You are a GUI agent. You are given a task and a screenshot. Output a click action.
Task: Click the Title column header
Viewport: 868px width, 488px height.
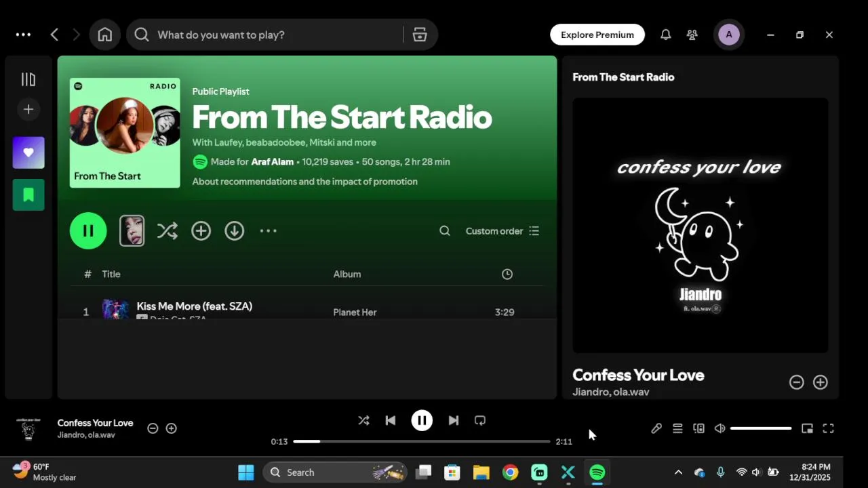tap(111, 274)
